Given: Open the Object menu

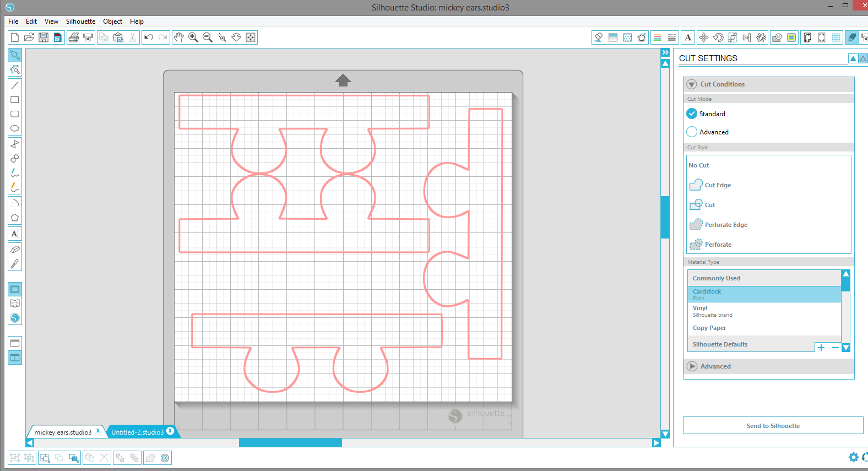Looking at the screenshot, I should pos(112,21).
